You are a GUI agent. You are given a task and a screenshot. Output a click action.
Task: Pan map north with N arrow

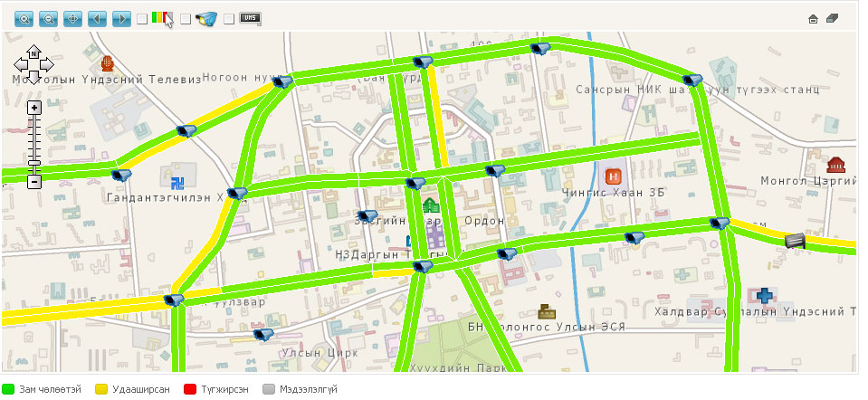[x=33, y=52]
